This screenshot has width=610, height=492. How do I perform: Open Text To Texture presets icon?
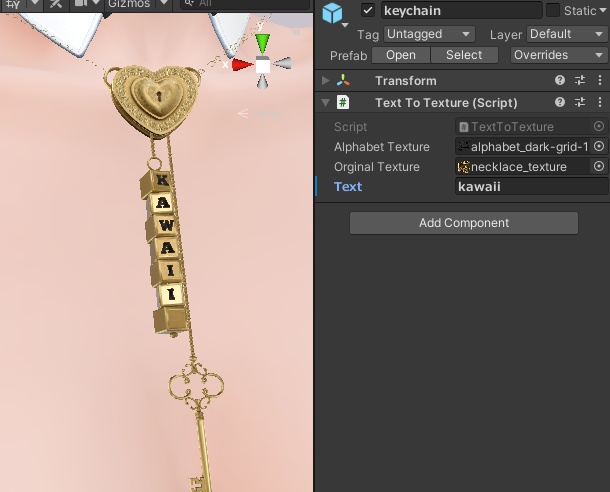click(x=580, y=102)
